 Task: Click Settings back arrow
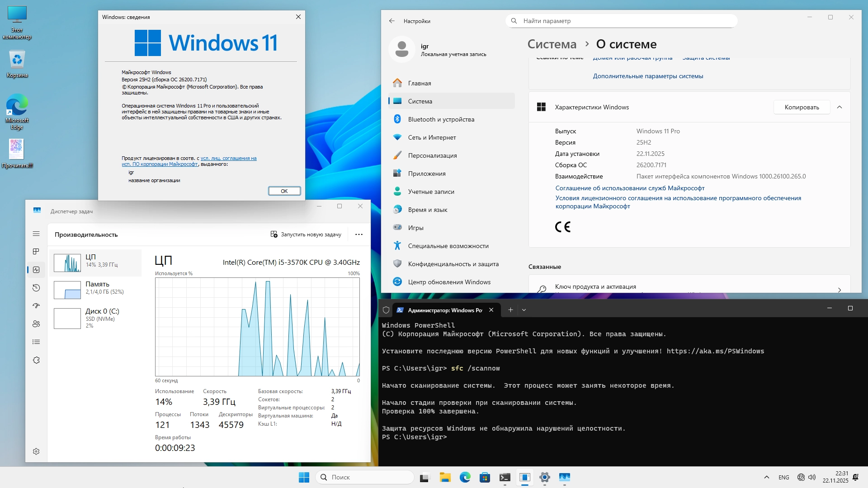(x=392, y=21)
